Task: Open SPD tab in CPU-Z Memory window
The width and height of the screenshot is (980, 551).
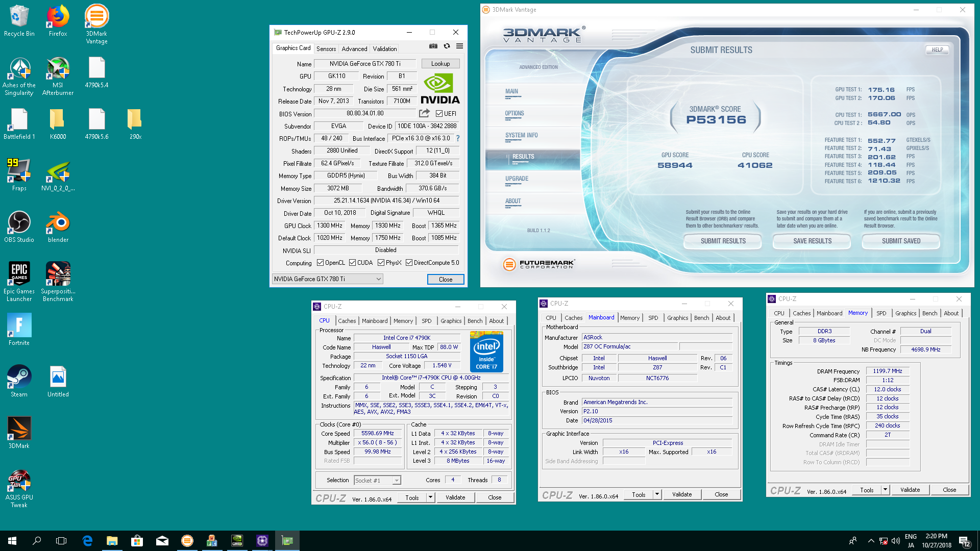Action: click(x=881, y=313)
